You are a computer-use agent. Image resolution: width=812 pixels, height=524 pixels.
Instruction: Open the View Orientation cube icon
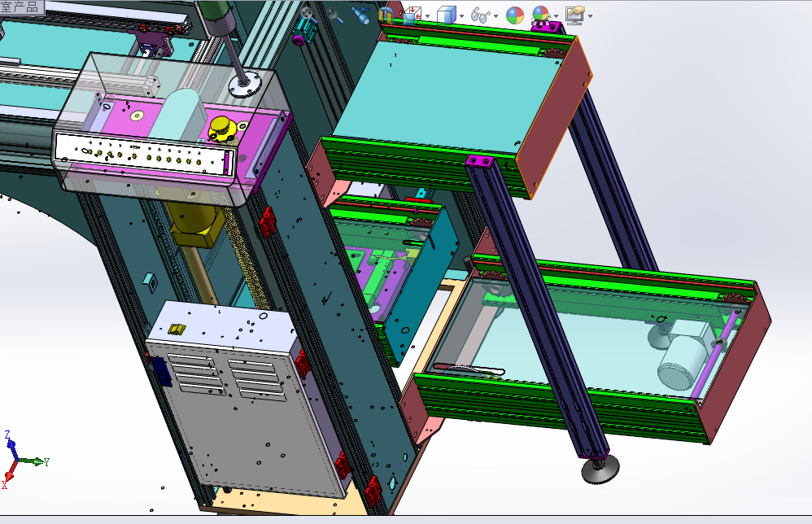[x=413, y=15]
